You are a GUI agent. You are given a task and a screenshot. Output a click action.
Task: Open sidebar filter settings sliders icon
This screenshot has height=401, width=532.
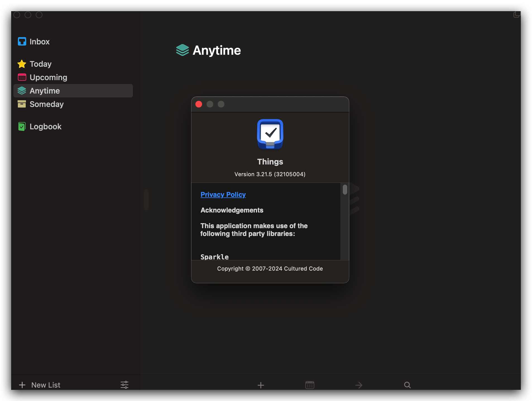pyautogui.click(x=124, y=385)
